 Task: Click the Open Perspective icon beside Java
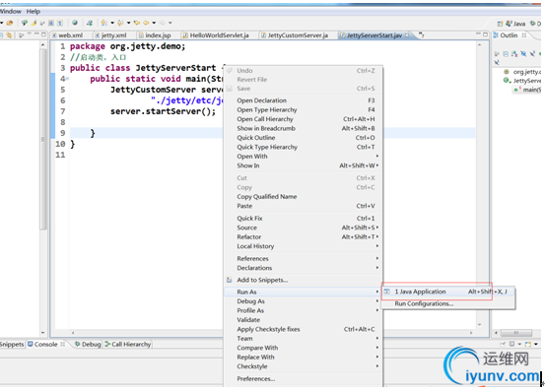click(501, 24)
